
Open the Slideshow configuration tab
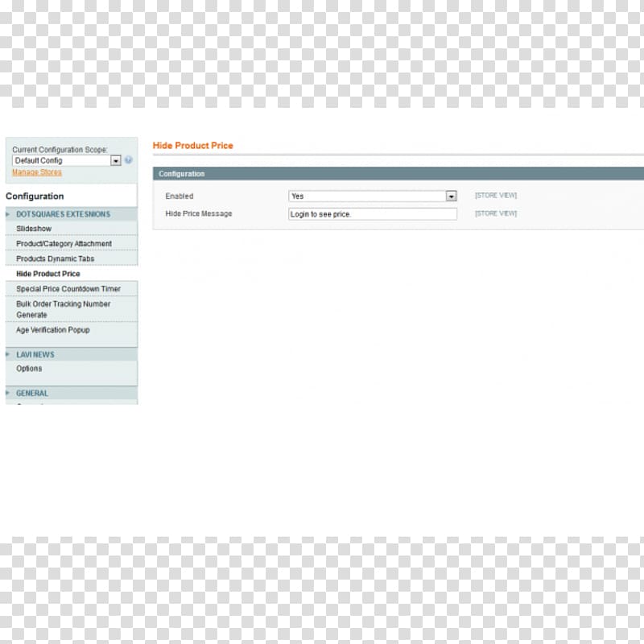tap(72, 229)
